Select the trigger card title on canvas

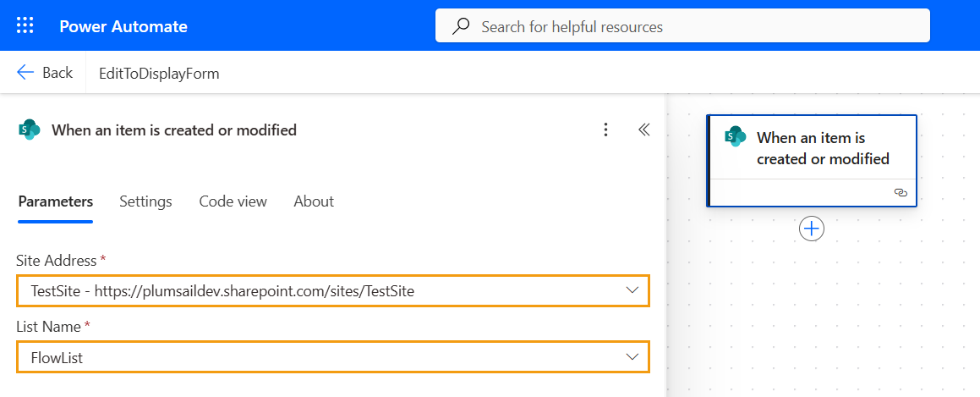[823, 148]
